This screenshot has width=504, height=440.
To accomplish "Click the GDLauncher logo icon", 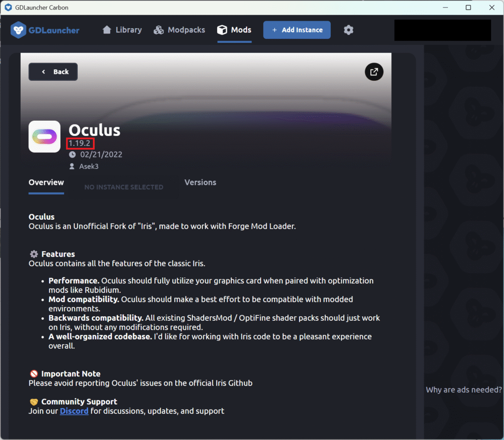I will click(18, 30).
